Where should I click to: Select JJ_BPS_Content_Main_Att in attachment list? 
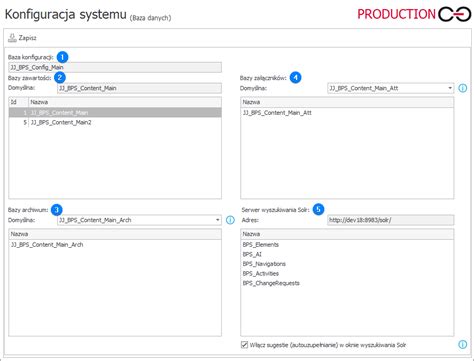[x=347, y=113]
